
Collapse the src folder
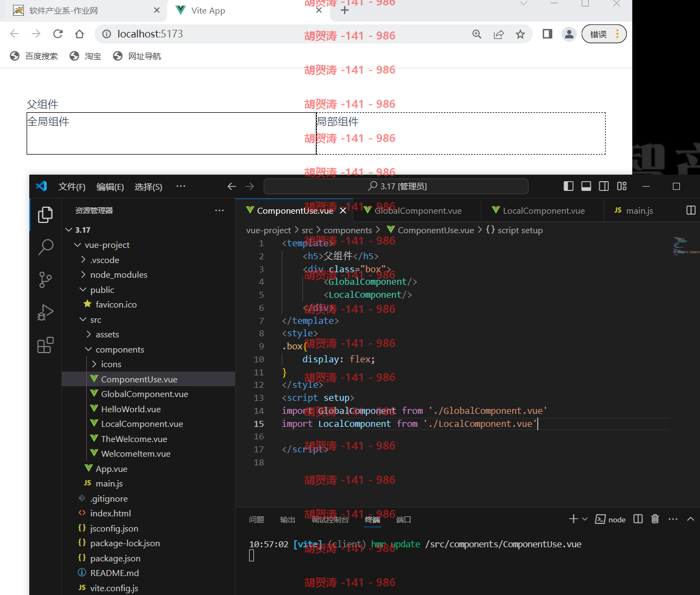[148, 319]
